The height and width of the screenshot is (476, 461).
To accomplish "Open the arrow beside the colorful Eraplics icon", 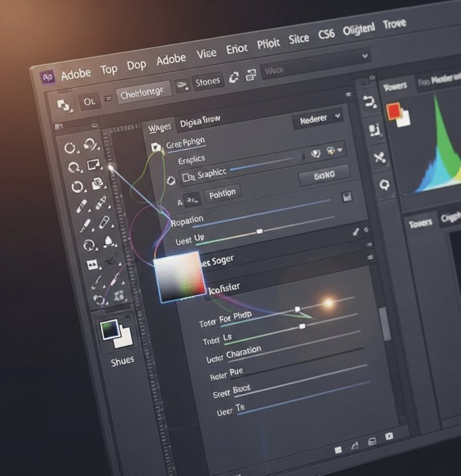I will coord(339,149).
